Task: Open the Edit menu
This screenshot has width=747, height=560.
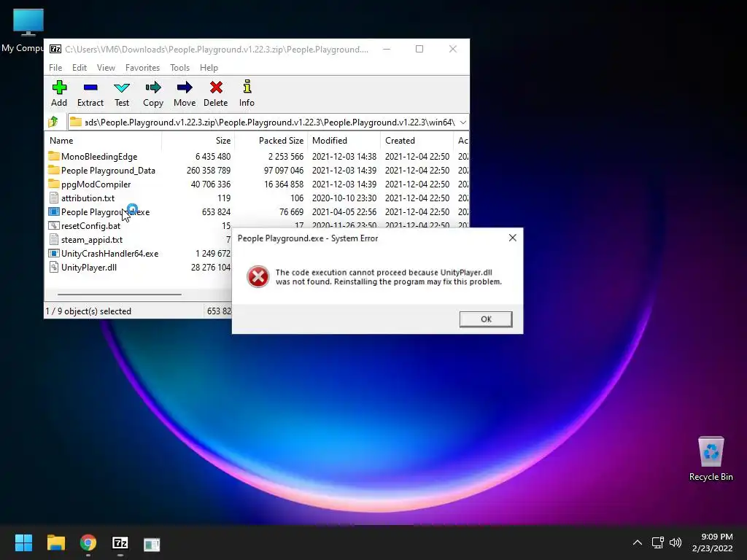Action: pos(79,68)
